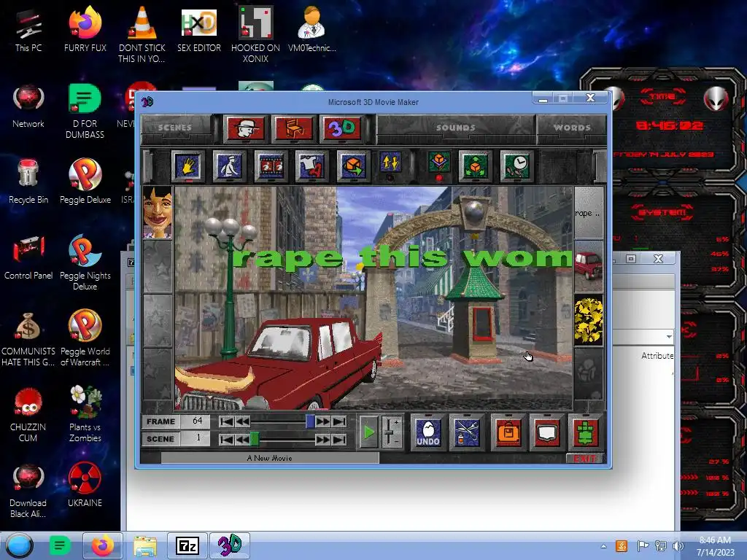Open the SOUNDS tab
The width and height of the screenshot is (747, 560).
[456, 128]
